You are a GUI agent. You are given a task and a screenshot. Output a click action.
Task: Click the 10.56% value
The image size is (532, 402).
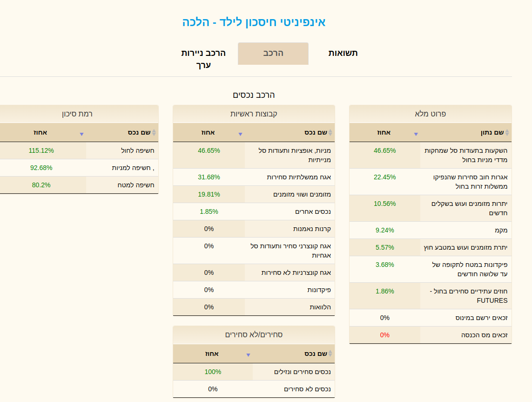[x=385, y=204]
